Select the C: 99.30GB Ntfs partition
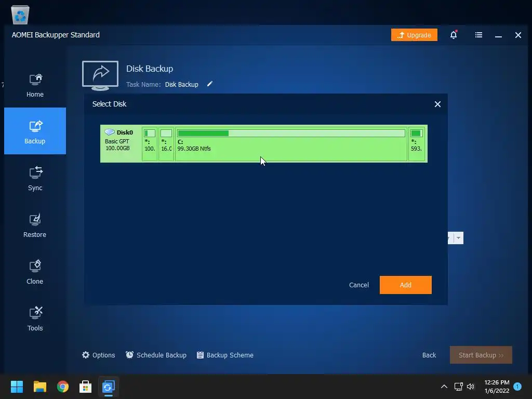The height and width of the screenshot is (399, 532). point(291,143)
